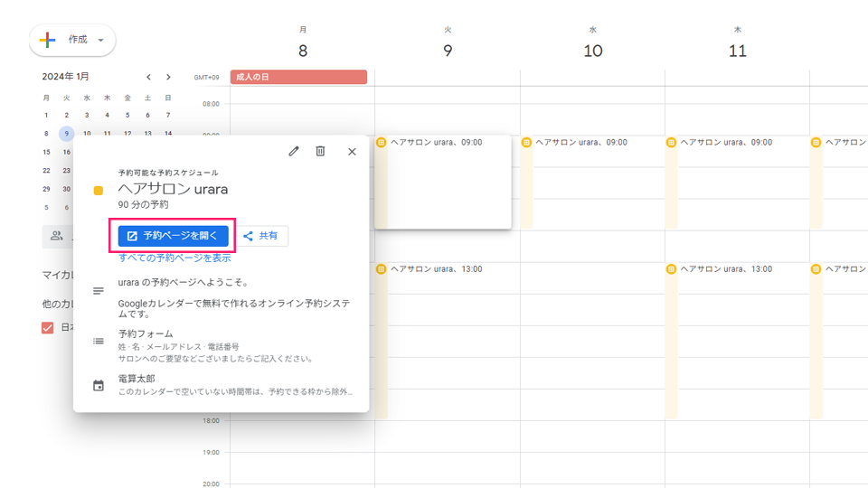This screenshot has width=868, height=488.
Task: Click the Tuesday 9 date header
Action: pos(448,51)
